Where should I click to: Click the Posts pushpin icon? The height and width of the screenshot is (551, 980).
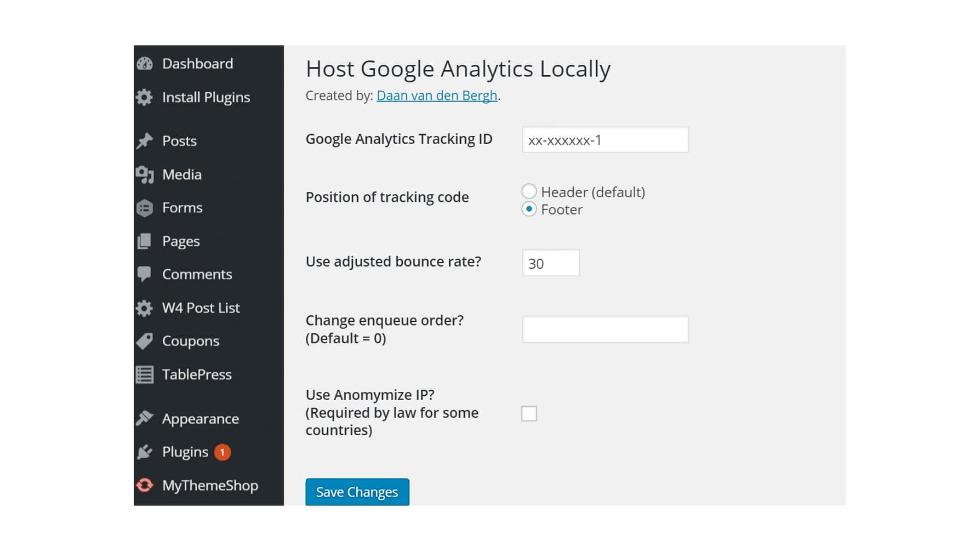pos(144,141)
